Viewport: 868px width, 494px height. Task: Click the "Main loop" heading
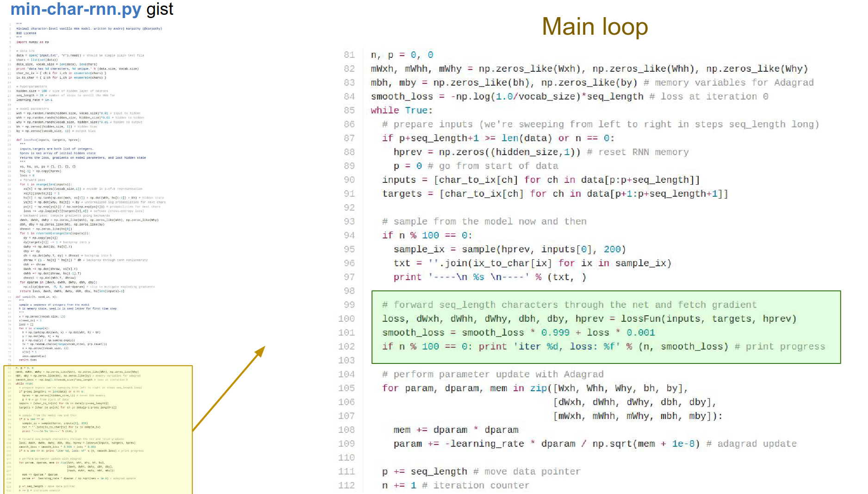pos(595,27)
